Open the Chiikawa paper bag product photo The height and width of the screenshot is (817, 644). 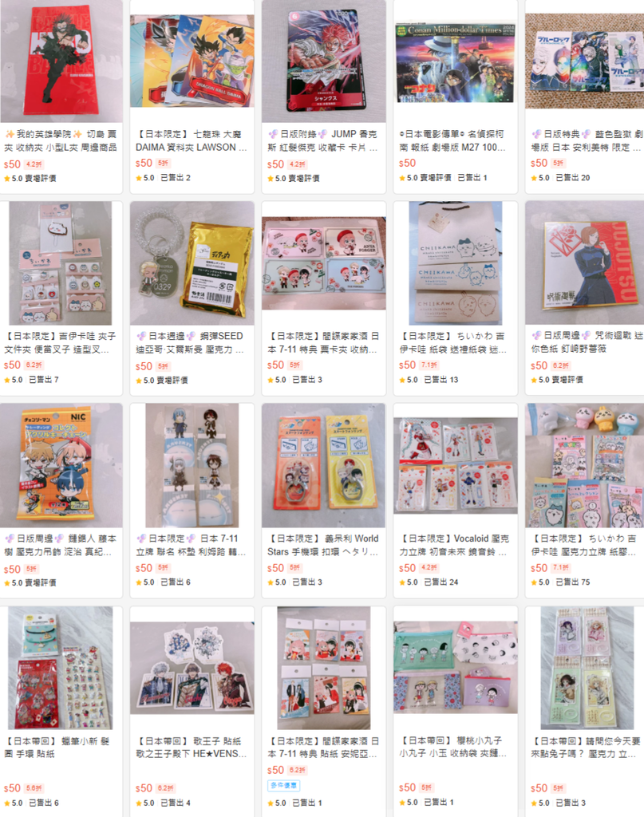pyautogui.click(x=456, y=263)
